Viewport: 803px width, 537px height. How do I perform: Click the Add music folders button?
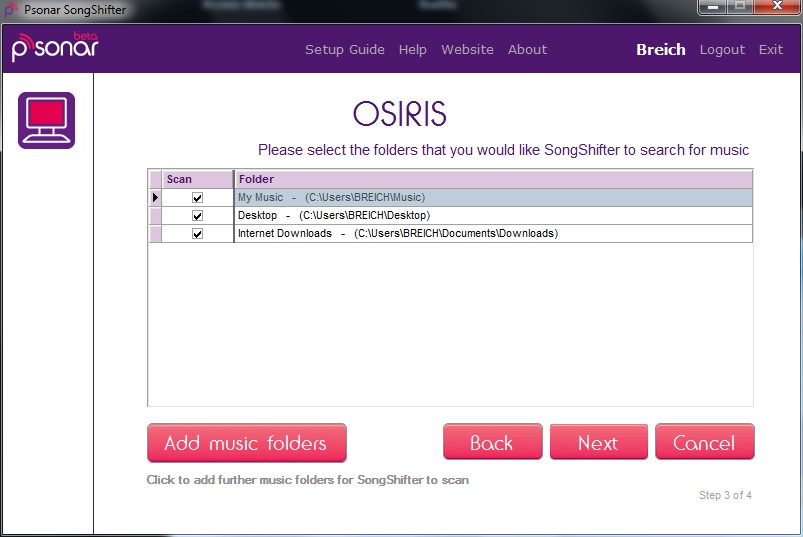coord(247,443)
